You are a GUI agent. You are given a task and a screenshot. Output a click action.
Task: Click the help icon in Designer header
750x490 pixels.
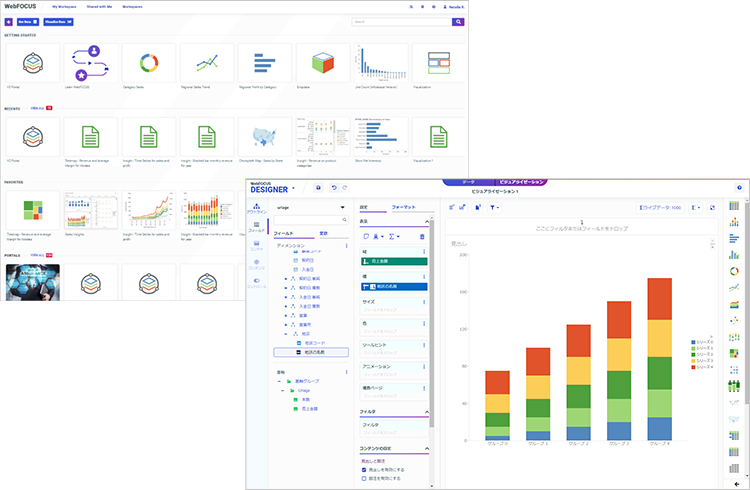[739, 188]
